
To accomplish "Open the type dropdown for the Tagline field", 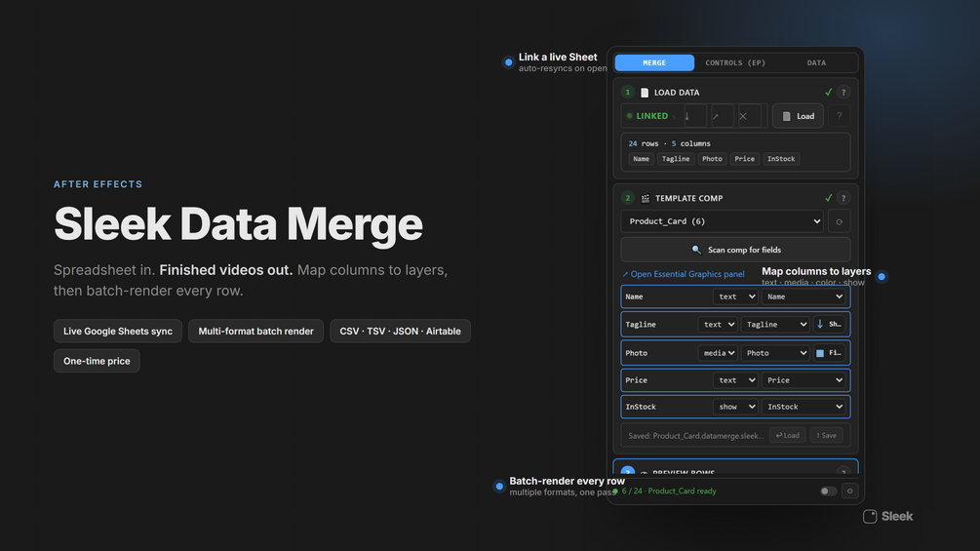I will point(718,324).
